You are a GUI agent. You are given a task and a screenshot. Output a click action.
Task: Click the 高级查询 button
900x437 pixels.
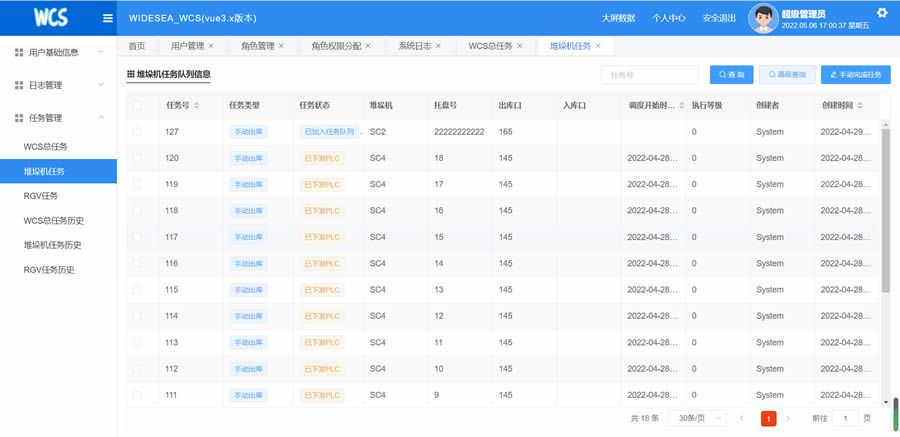787,75
